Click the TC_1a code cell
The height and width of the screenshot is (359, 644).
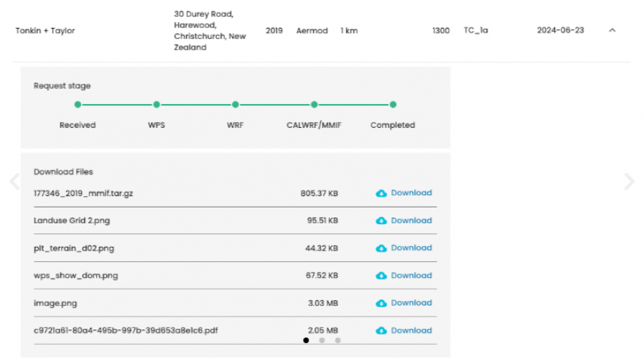[475, 30]
